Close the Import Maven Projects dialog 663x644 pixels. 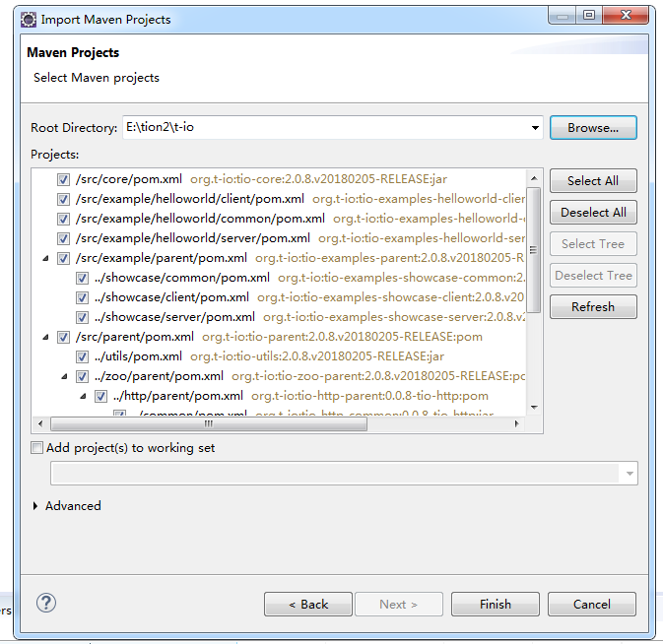pos(626,16)
